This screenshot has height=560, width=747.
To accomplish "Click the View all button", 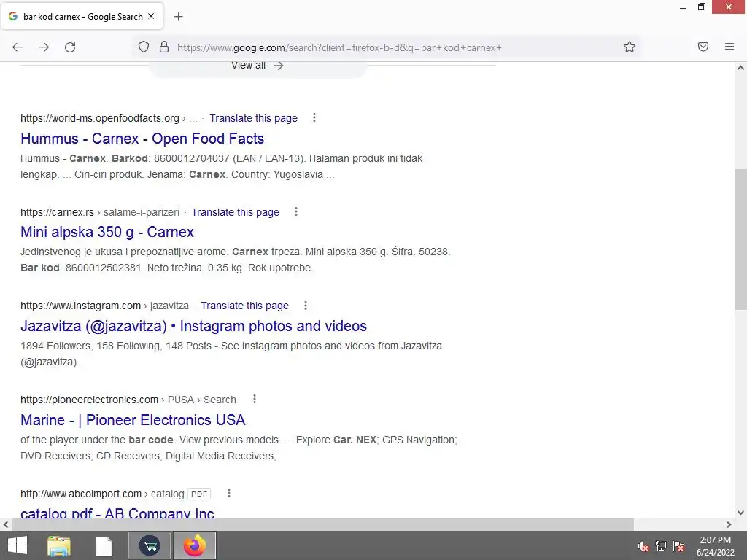I will (258, 66).
